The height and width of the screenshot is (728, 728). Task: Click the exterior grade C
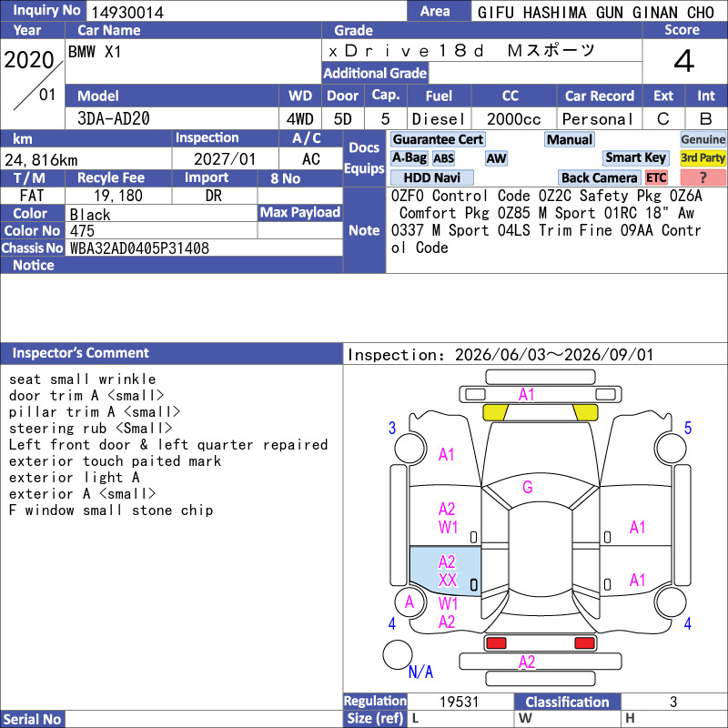point(663,119)
